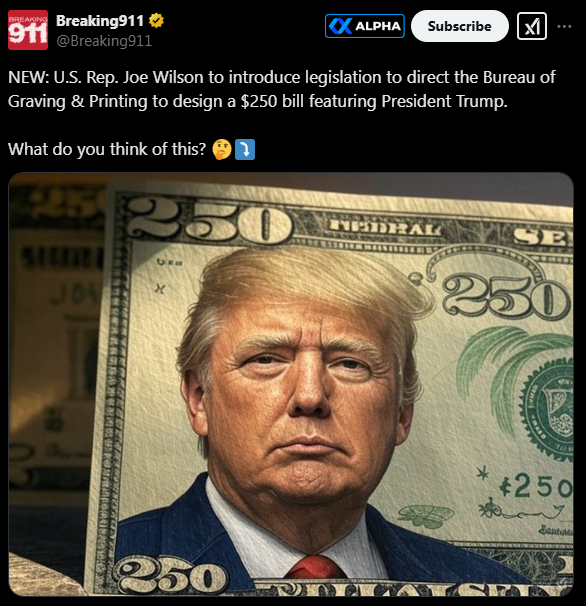The height and width of the screenshot is (606, 586).
Task: Open the three-dot more options menu
Action: click(564, 26)
